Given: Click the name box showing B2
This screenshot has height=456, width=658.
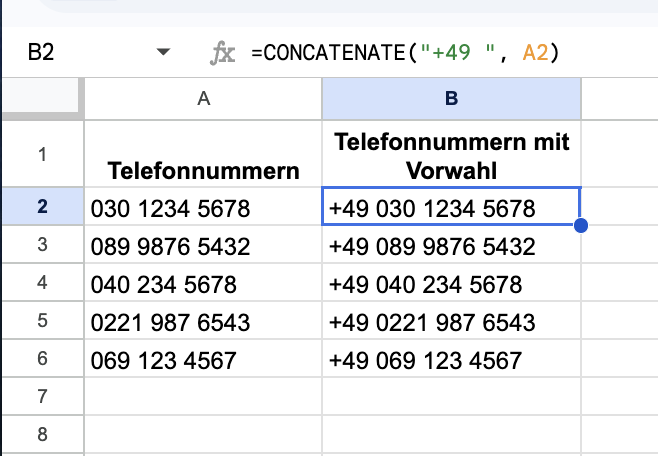Looking at the screenshot, I should coord(60,53).
